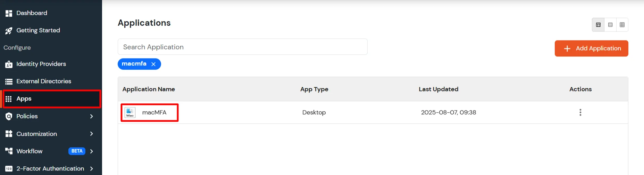The image size is (644, 175).
Task: Switch to the grid view icon
Action: pyautogui.click(x=622, y=25)
